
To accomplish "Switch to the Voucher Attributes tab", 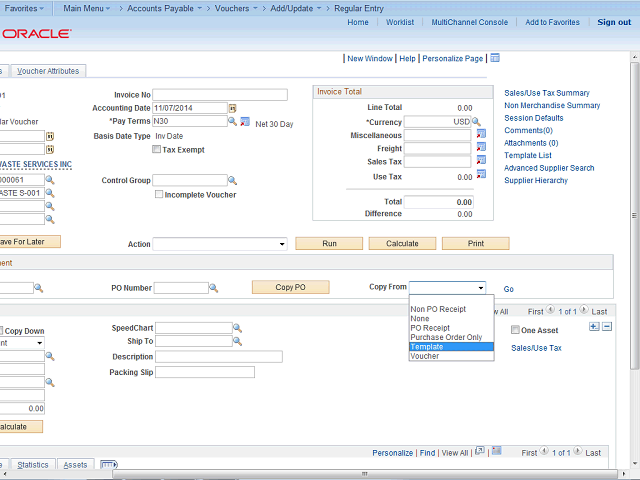I will point(49,71).
